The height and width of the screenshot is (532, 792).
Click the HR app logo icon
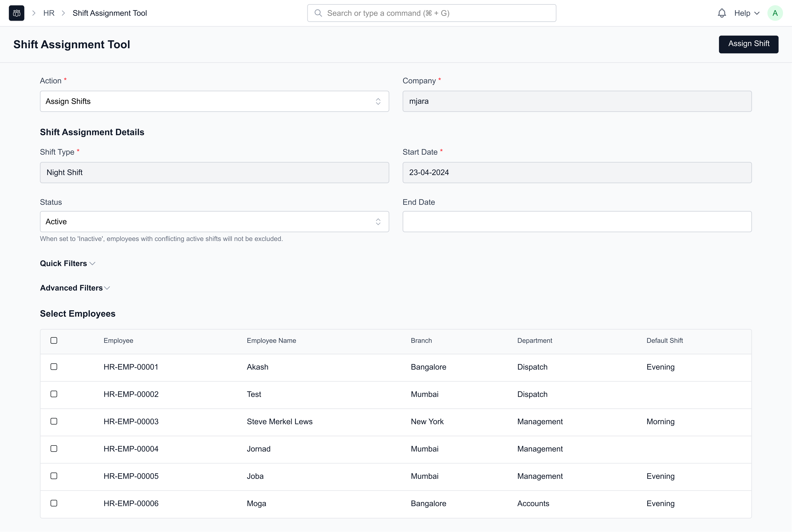pyautogui.click(x=16, y=13)
